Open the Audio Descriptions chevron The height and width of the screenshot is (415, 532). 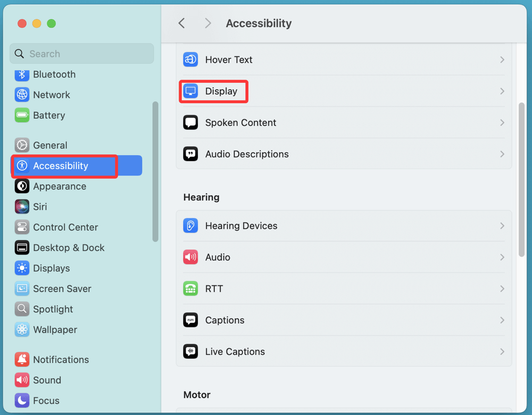(502, 154)
